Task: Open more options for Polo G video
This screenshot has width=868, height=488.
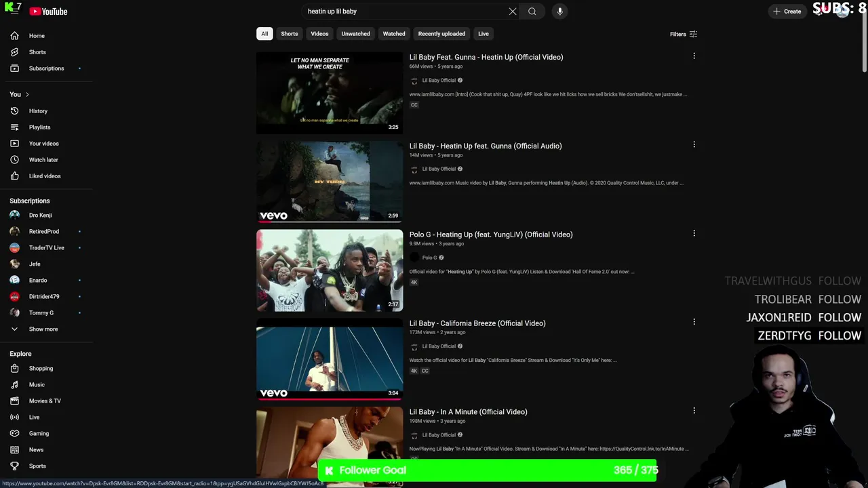Action: (x=694, y=234)
